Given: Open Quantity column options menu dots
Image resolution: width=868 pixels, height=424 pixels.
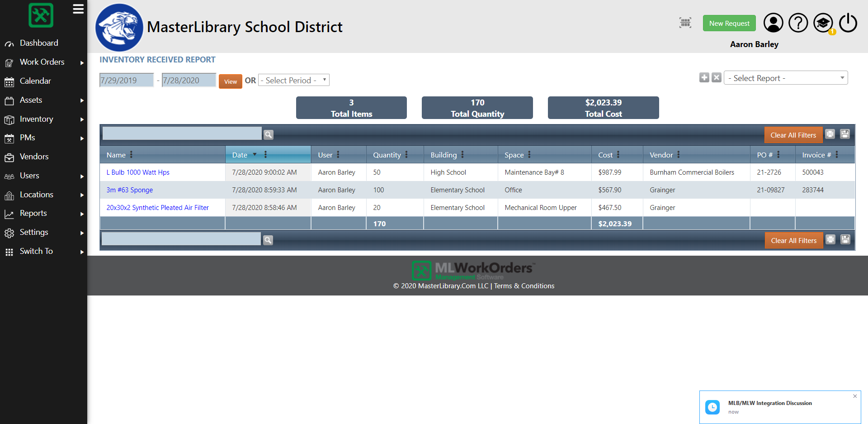Looking at the screenshot, I should tap(406, 155).
